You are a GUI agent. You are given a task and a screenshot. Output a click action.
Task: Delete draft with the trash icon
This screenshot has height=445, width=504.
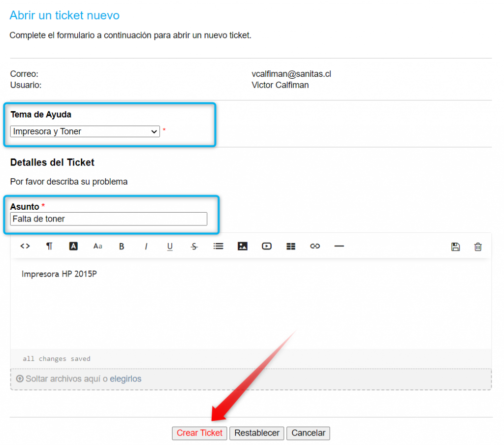478,247
